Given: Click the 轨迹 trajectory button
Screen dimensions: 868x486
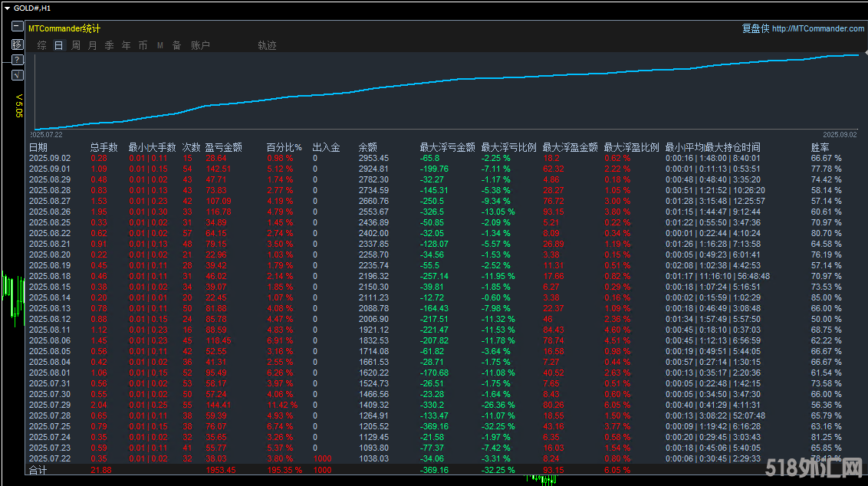Looking at the screenshot, I should point(267,45).
